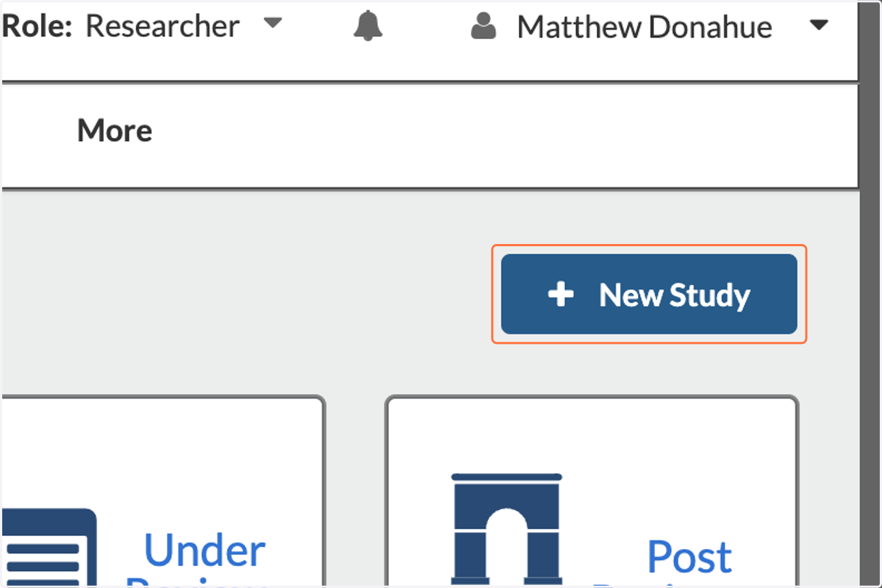Click the Matthew Donahue user name
The image size is (882, 588).
tap(645, 27)
